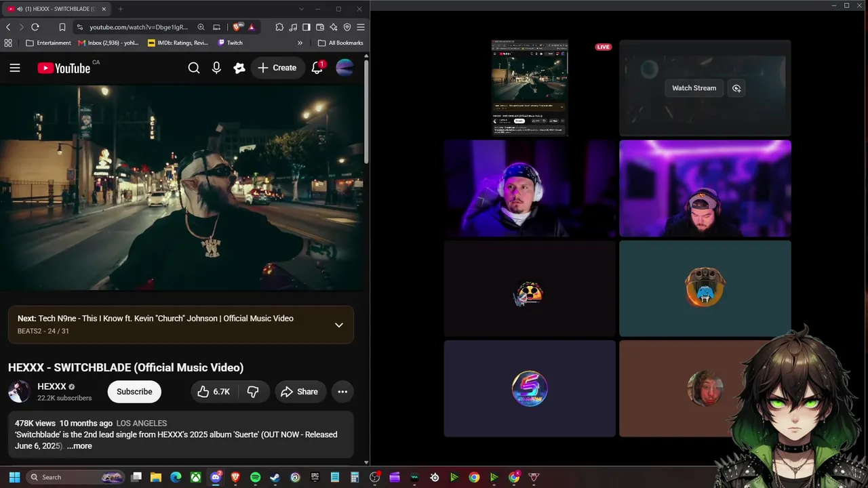Open the browser Extensions puzzle icon
Viewport: 868px width, 488px height.
coord(279,27)
